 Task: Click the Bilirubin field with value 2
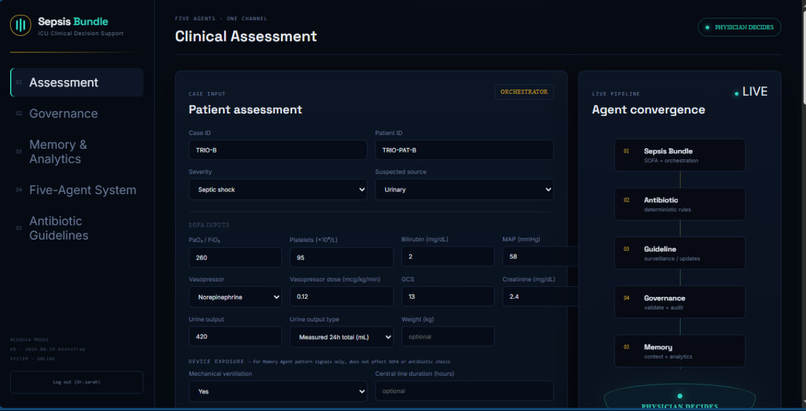tap(448, 256)
